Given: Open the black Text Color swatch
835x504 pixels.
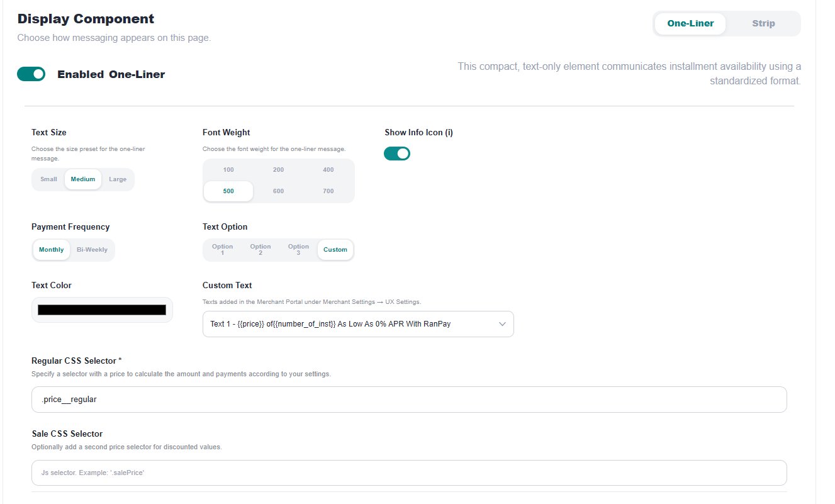Looking at the screenshot, I should click(x=102, y=310).
